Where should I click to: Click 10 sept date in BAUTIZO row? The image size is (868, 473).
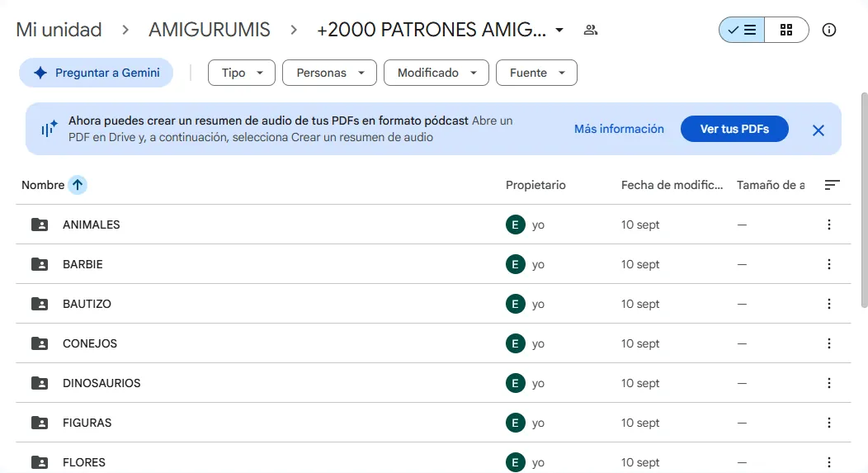tap(640, 304)
